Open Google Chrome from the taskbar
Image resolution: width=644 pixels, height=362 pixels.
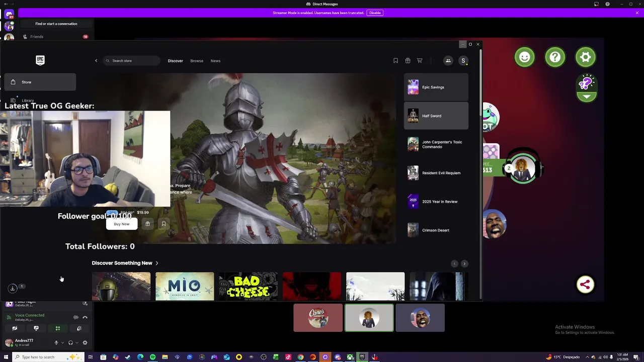coord(300,357)
